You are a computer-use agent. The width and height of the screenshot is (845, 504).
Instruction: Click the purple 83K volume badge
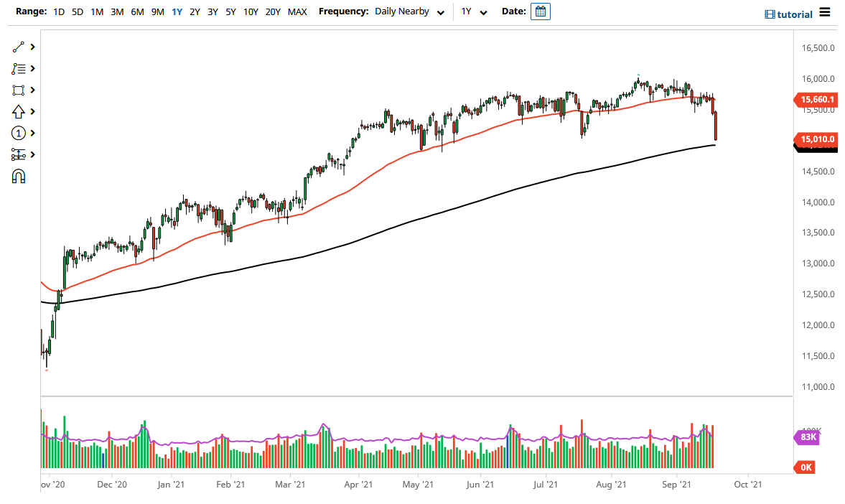[807, 437]
